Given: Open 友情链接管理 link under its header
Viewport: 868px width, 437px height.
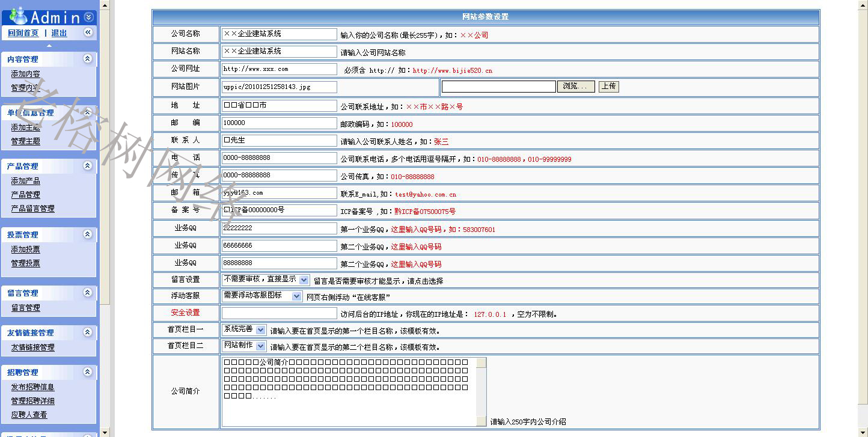Looking at the screenshot, I should point(32,347).
